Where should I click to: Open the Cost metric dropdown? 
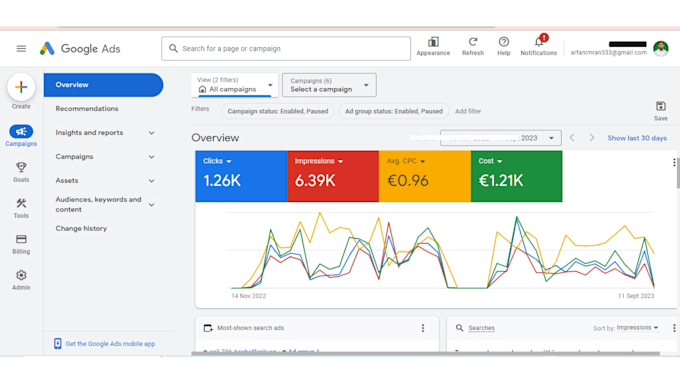point(500,161)
